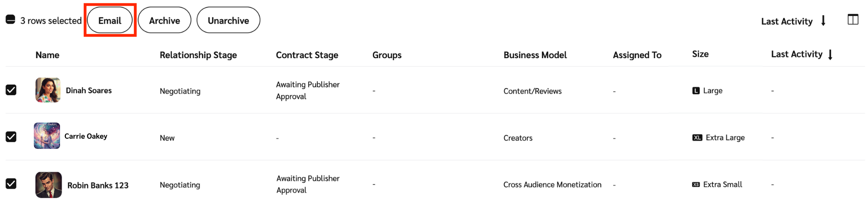Screen dimensions: 868x204
Task: Deselect the Robin Banks 123 row
Action: pos(11,184)
